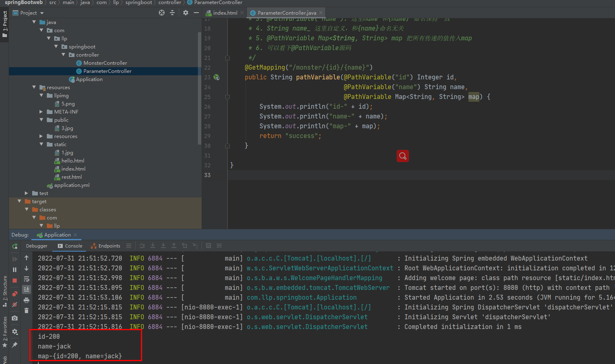
Task: Click 'controller' in the breadcrumb path
Action: [x=169, y=2]
